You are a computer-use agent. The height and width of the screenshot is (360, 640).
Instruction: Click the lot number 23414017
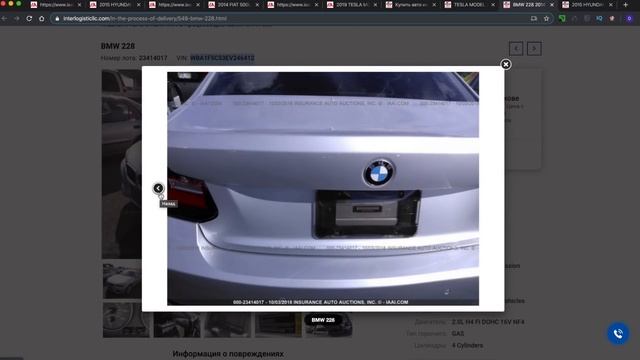153,58
